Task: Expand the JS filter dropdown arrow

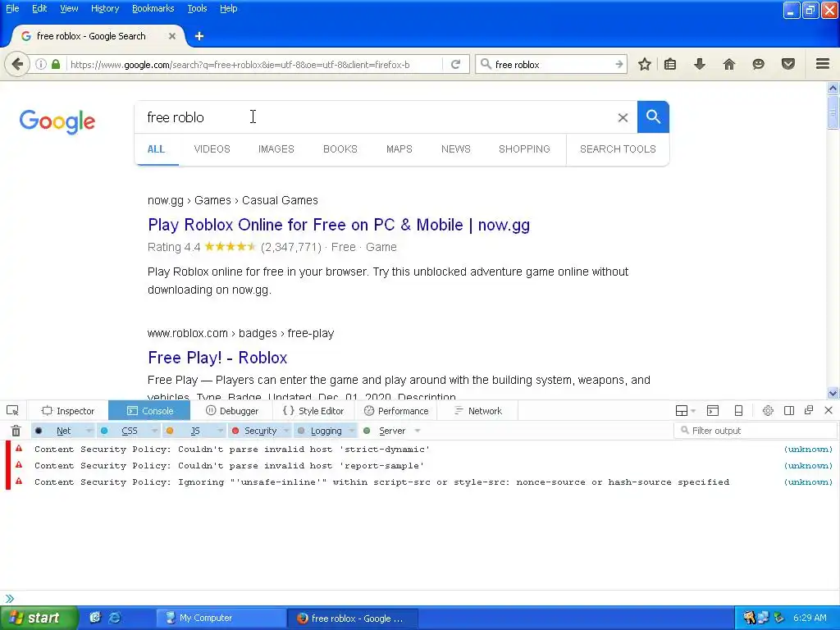Action: (220, 431)
